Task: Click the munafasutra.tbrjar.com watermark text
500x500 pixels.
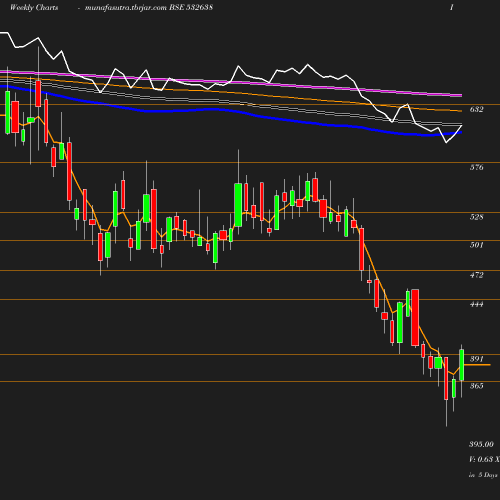Action: click(126, 8)
